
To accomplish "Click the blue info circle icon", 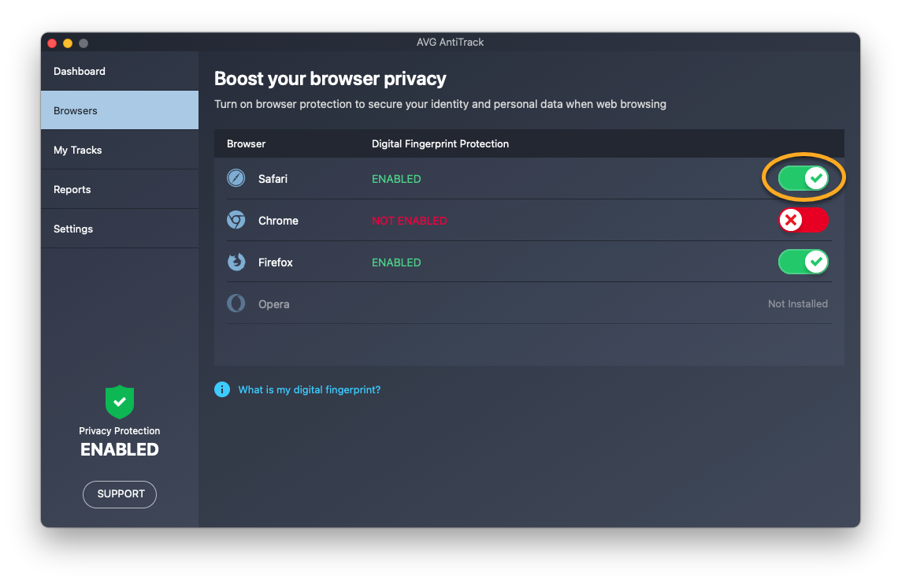I will tap(222, 389).
